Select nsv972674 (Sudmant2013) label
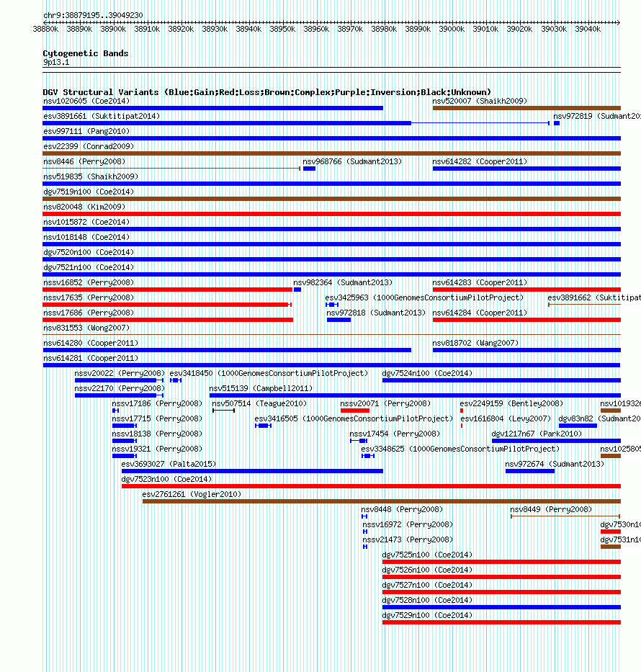Screen dimensions: 641x672 [555, 464]
